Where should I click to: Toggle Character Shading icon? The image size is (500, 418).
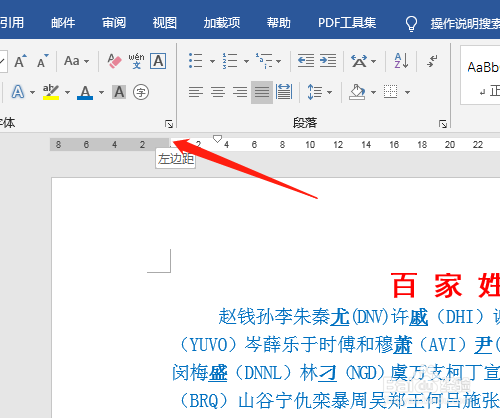point(119,92)
